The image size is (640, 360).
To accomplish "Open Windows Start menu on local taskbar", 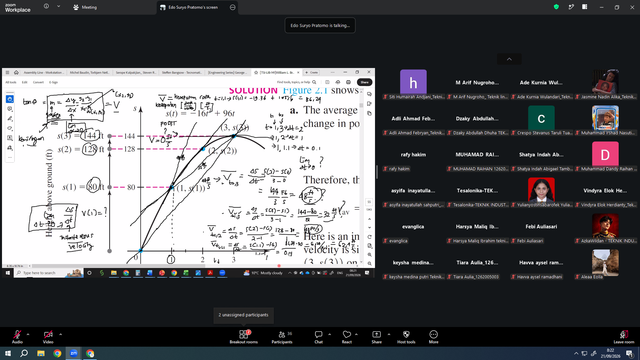I will [8, 353].
